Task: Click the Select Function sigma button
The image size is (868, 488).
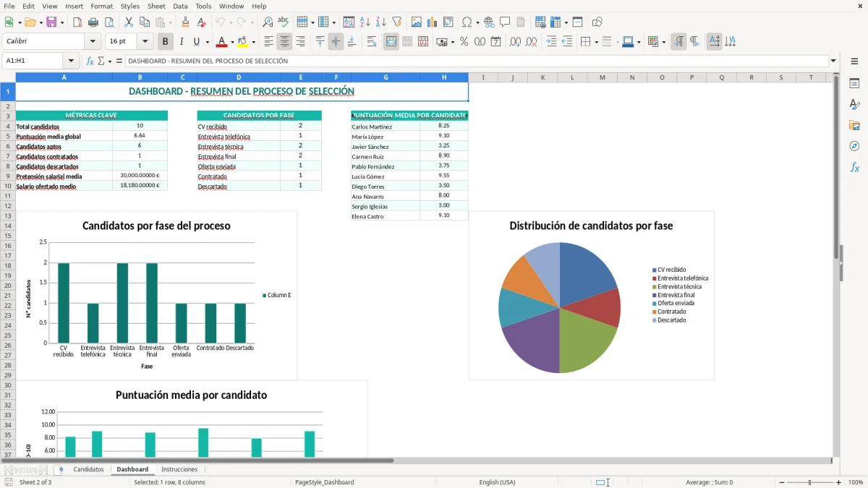Action: [x=101, y=61]
